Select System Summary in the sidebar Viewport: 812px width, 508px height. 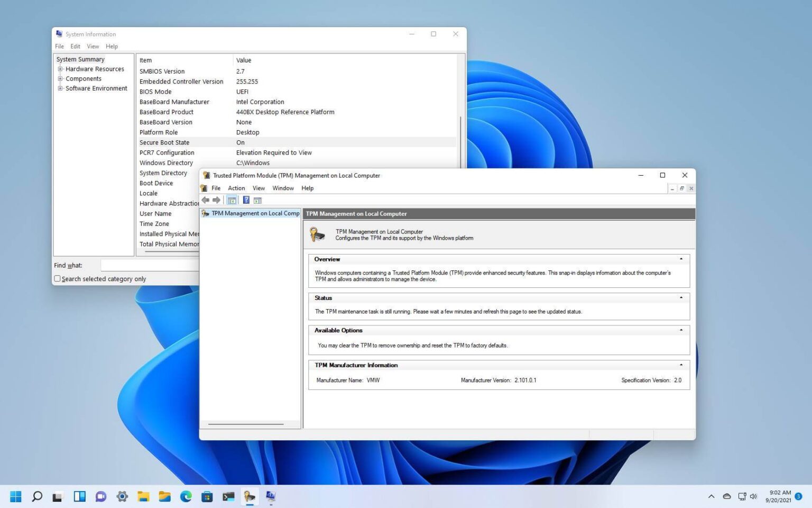[80, 59]
